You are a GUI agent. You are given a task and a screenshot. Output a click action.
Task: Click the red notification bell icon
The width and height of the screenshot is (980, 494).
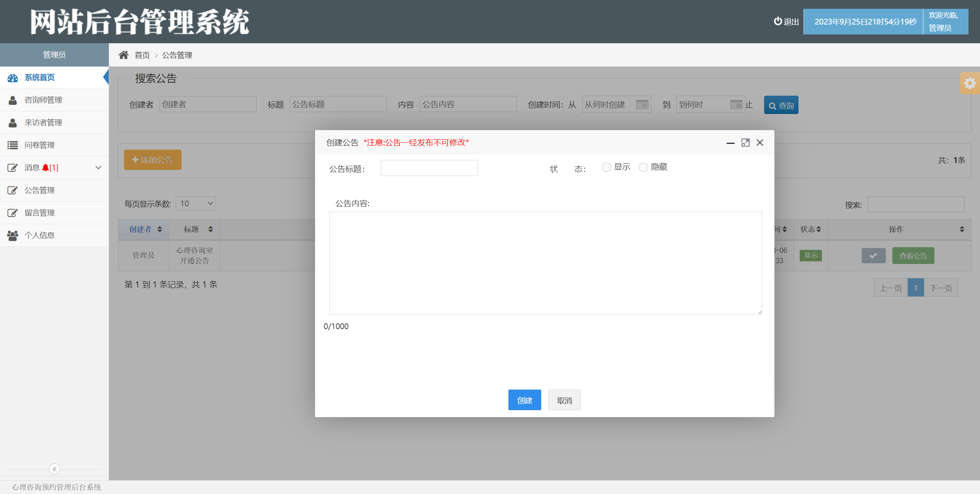coord(46,168)
